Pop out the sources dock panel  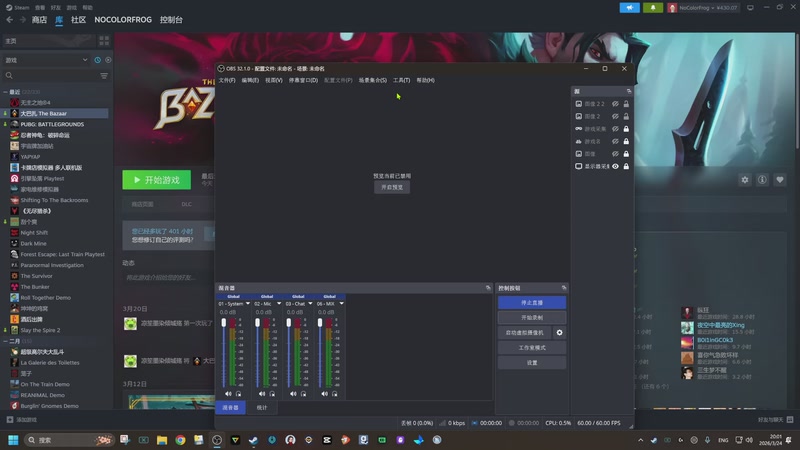[629, 91]
